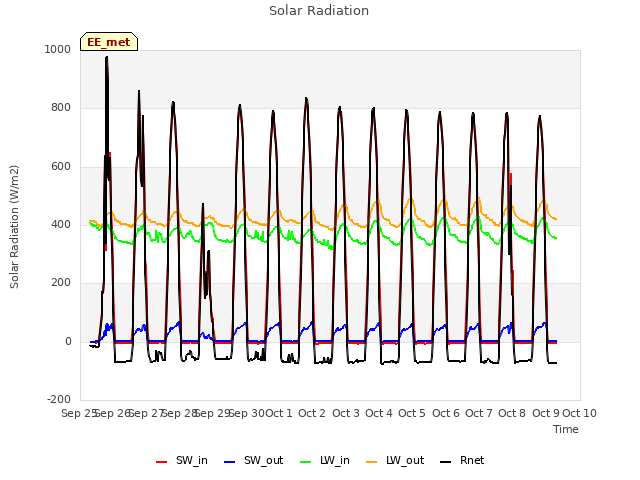The height and width of the screenshot is (480, 640).
Task: Click the Oct 4 x-axis label
Action: point(379,413)
